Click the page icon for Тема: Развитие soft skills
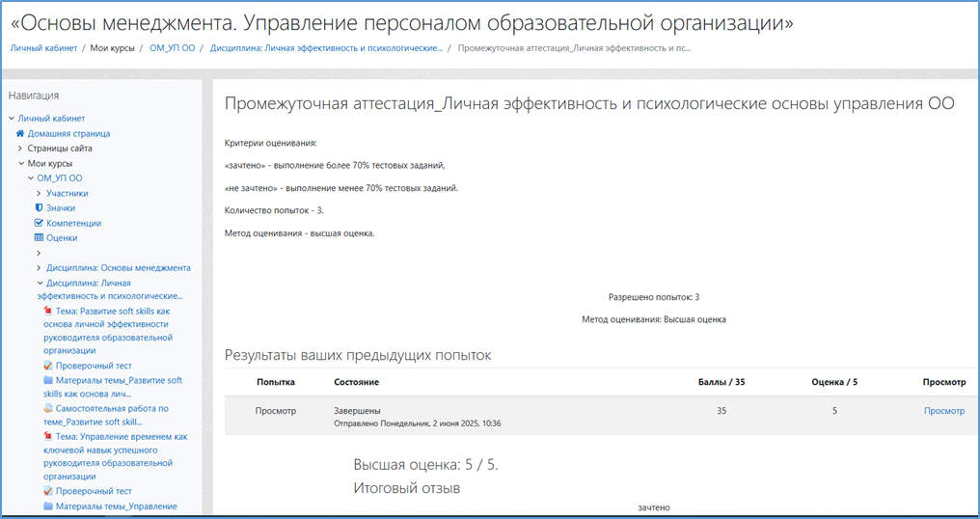This screenshot has width=980, height=519. (x=48, y=313)
